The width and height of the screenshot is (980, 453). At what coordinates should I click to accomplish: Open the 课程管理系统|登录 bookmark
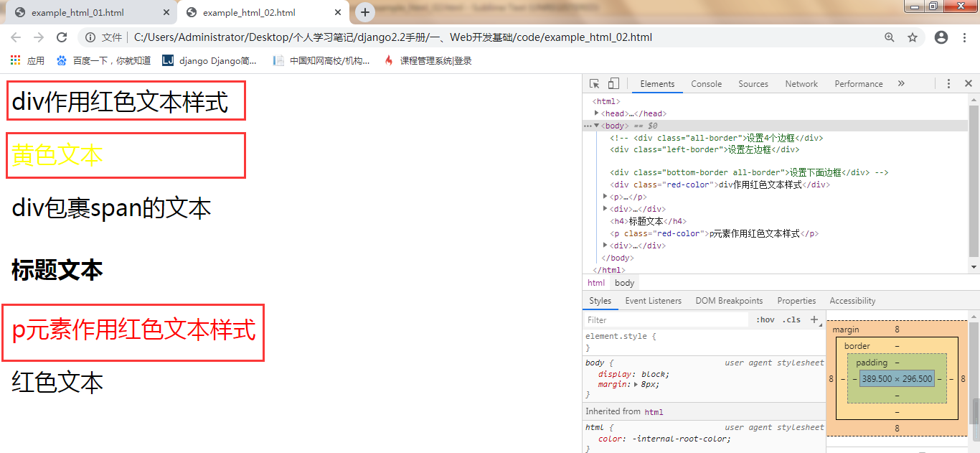click(428, 61)
